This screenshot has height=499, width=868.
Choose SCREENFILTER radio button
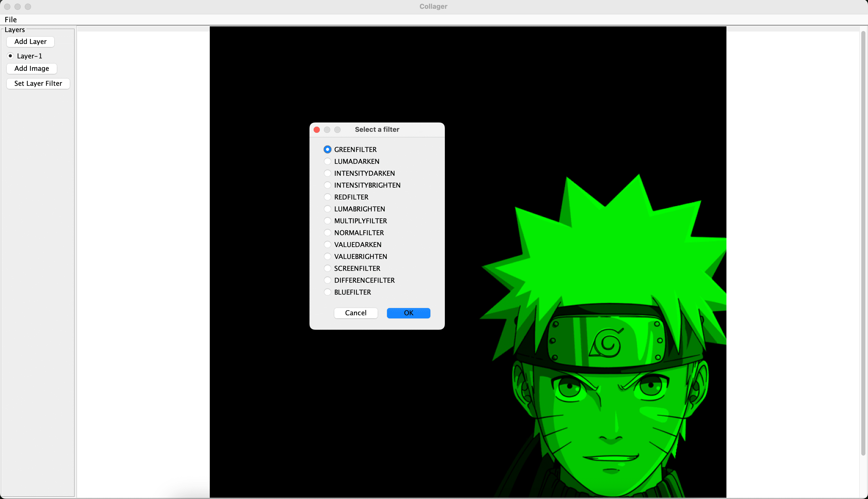pos(328,268)
